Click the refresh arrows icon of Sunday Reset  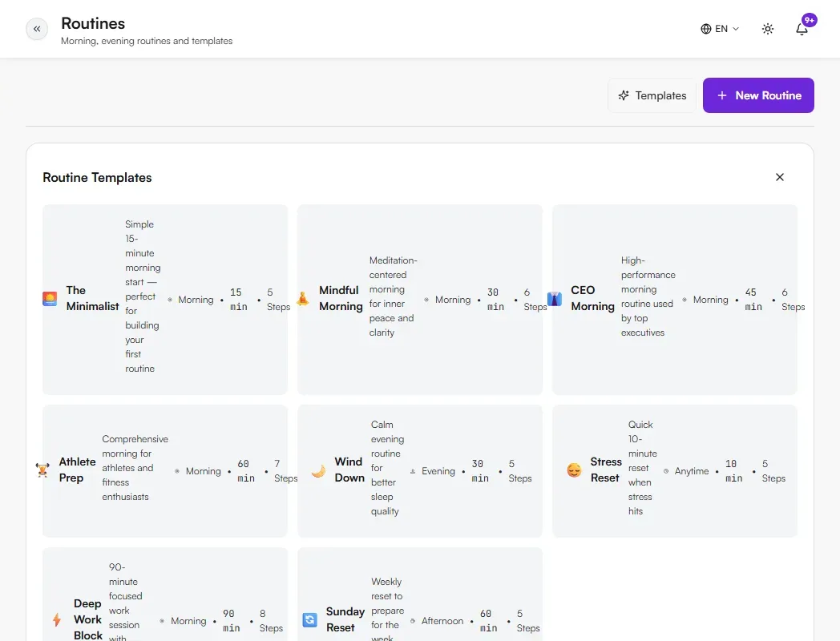(x=309, y=620)
